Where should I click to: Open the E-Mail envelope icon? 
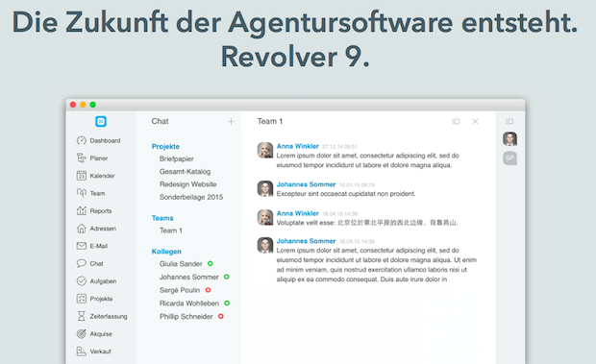tap(82, 246)
